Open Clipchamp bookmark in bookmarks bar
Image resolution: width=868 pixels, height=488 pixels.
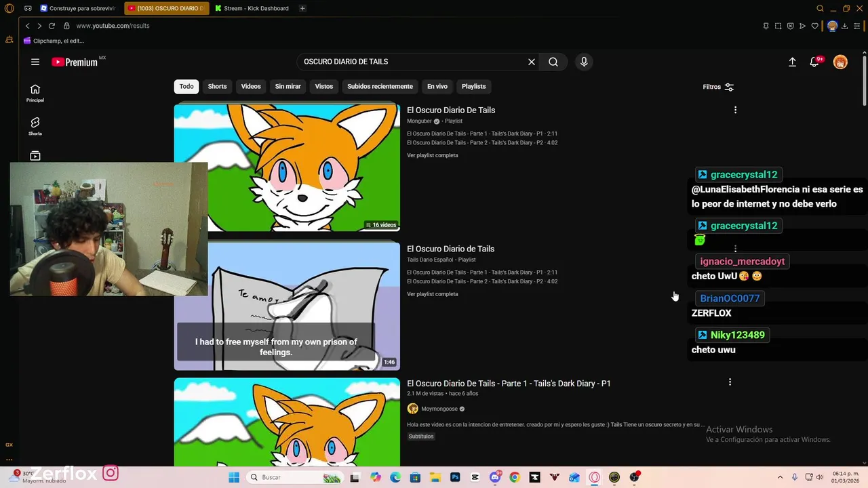click(x=54, y=41)
